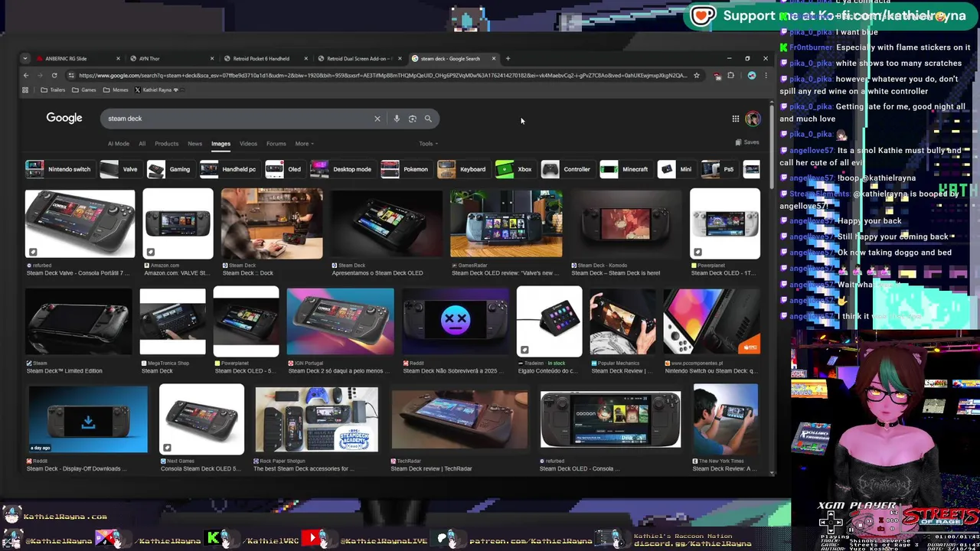The width and height of the screenshot is (980, 551).
Task: Open the Steam Deck :: Dock image result
Action: [272, 224]
